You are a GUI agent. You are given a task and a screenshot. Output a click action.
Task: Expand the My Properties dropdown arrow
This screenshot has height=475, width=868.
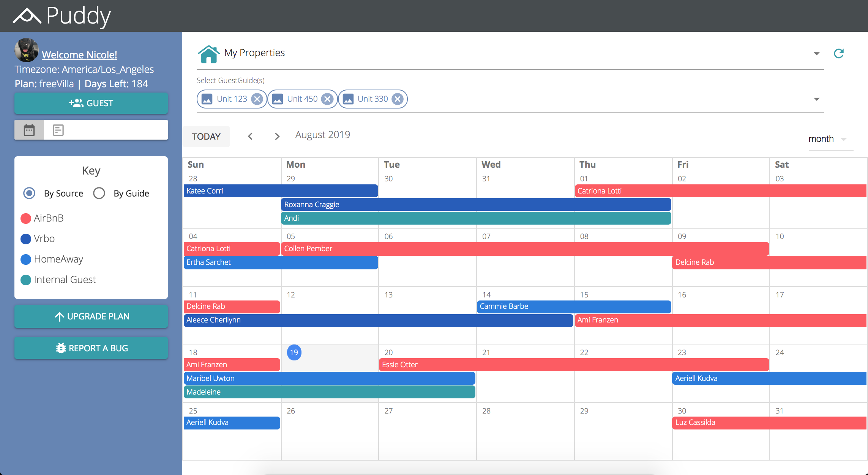click(816, 53)
